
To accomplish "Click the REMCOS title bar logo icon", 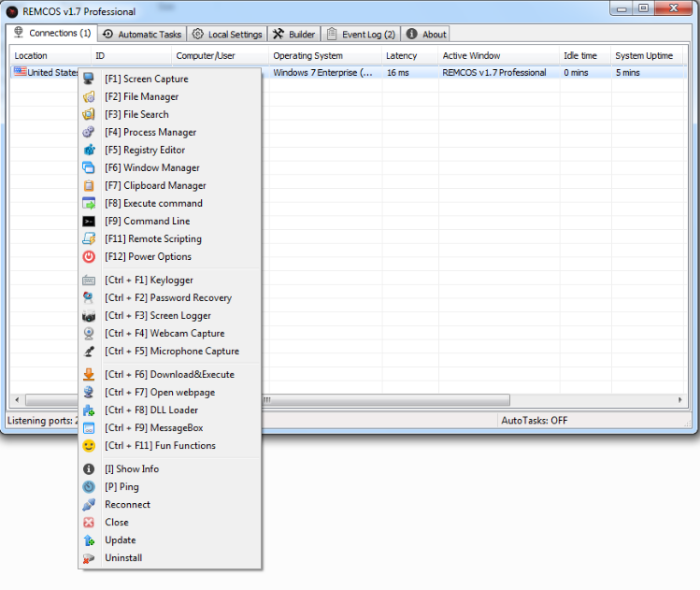I will coord(12,11).
